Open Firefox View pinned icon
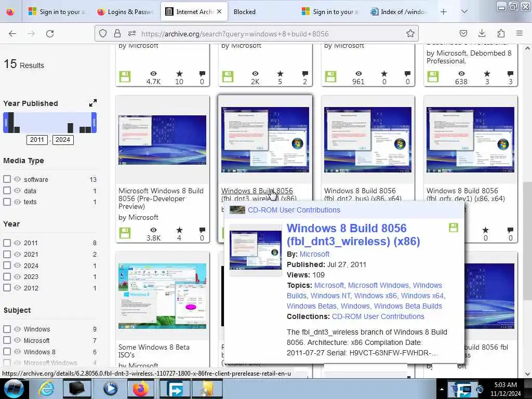Image resolution: width=532 pixels, height=399 pixels. [x=10, y=12]
